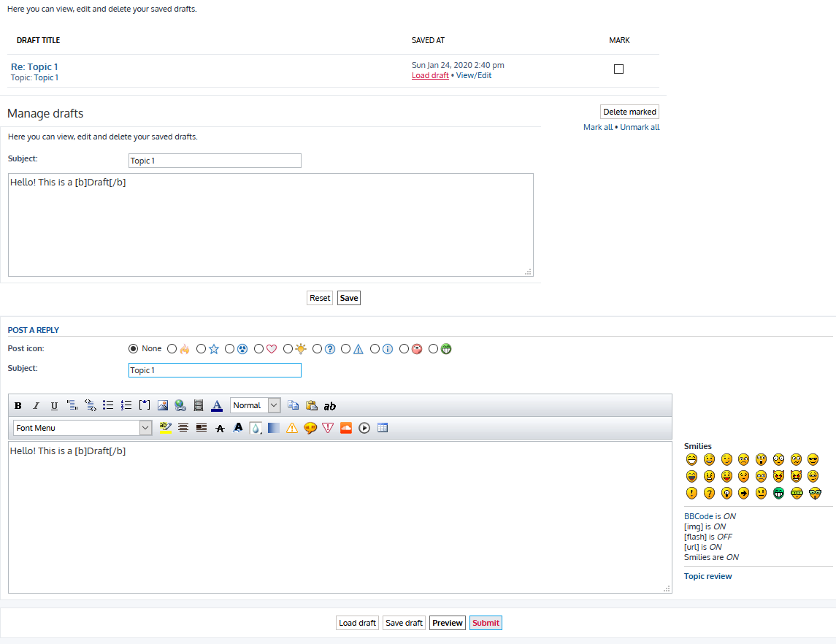Open font colour A icon
The image size is (836, 644).
(216, 406)
